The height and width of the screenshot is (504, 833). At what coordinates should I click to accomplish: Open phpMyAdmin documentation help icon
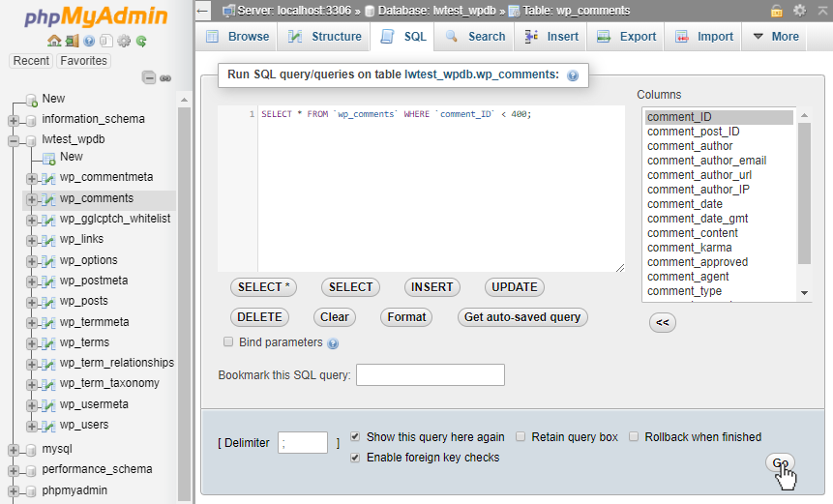(x=89, y=41)
